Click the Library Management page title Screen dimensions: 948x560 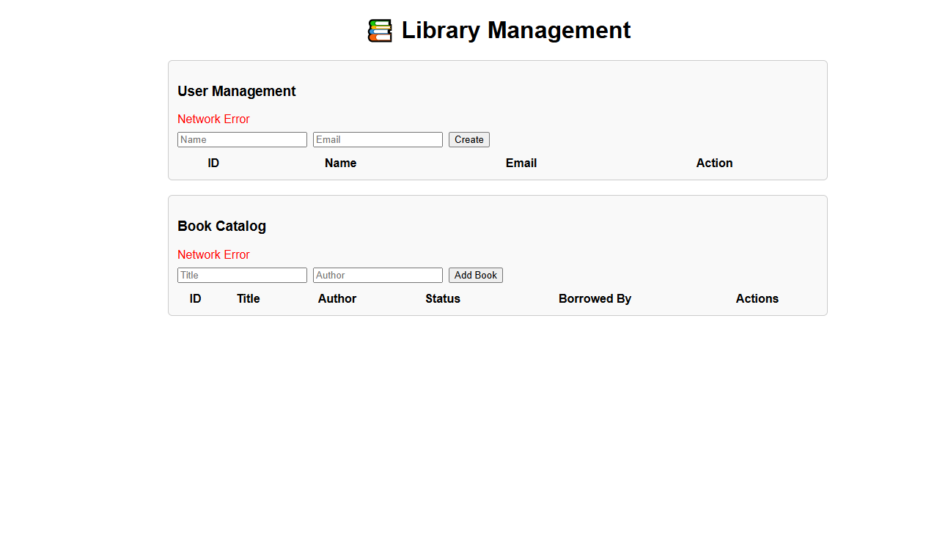[515, 31]
